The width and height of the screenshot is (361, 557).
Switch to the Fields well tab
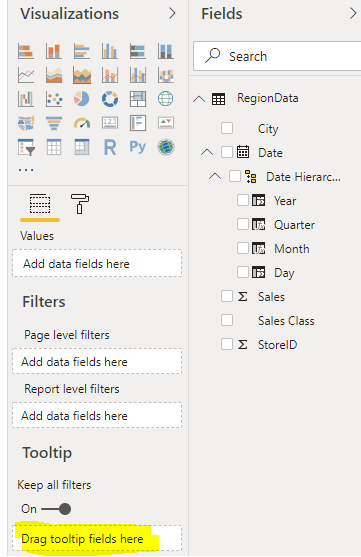(40, 204)
